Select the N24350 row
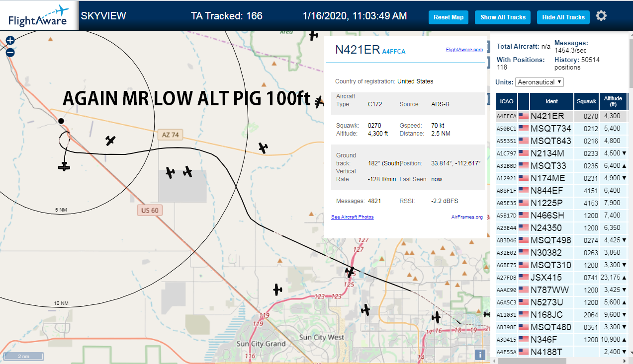The width and height of the screenshot is (633, 364). pos(562,228)
